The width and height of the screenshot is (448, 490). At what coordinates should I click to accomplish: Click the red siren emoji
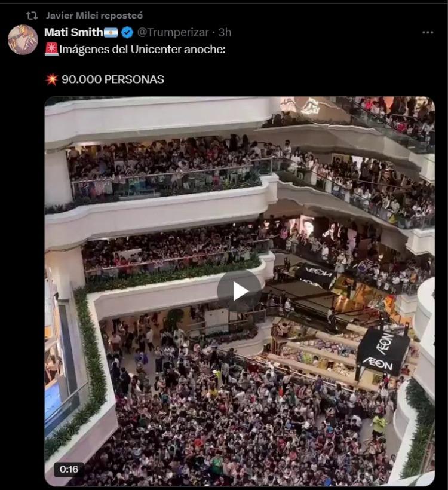tap(51, 50)
